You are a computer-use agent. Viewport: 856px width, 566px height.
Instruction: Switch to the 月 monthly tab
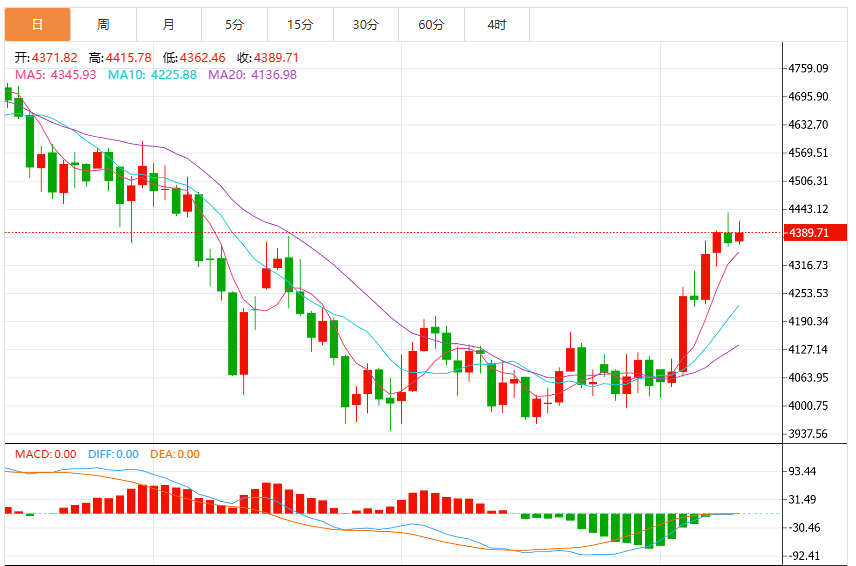[169, 25]
